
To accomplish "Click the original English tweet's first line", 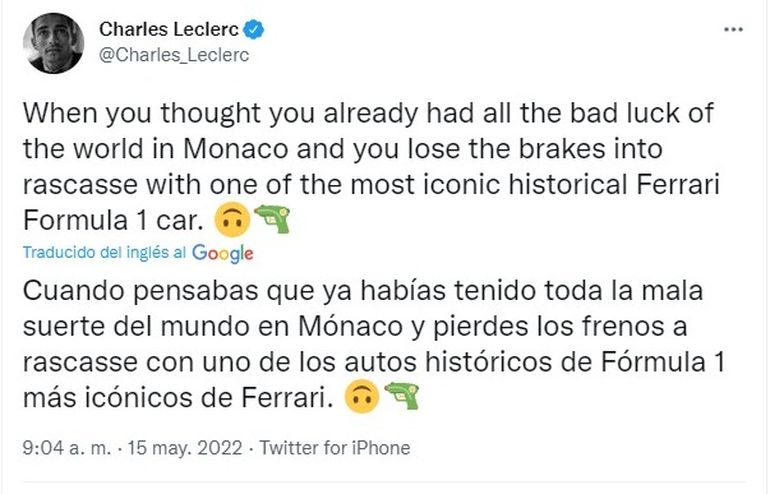I will [x=367, y=112].
